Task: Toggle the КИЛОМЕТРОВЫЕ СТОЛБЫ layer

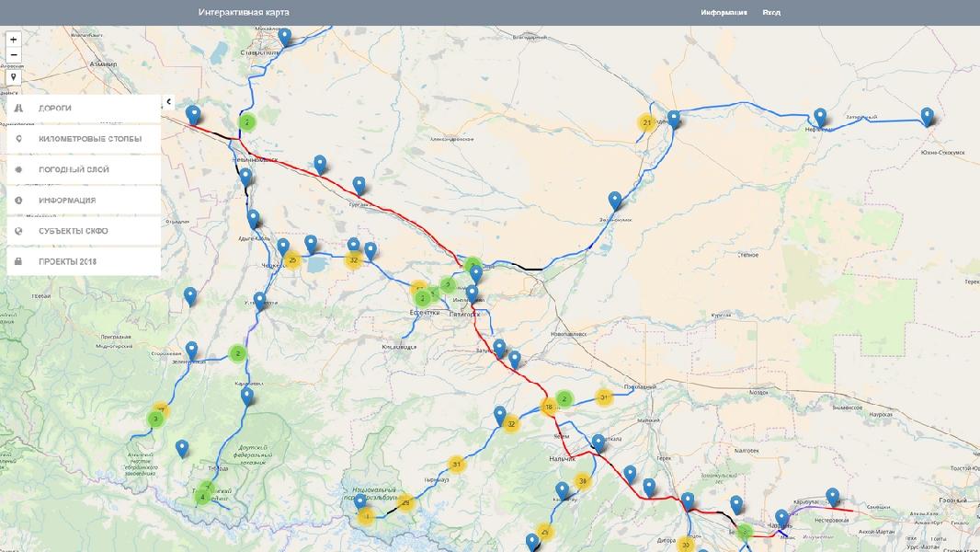Action: coord(81,139)
